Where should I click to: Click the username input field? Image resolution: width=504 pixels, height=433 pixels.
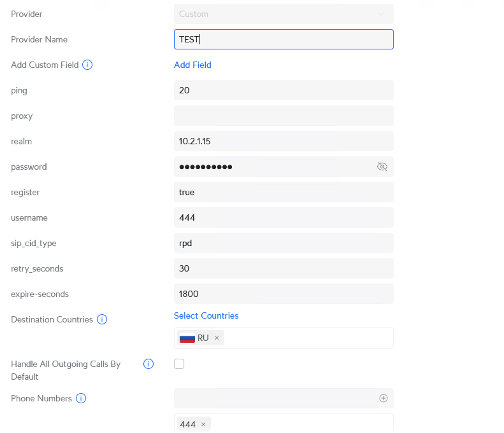[283, 218]
